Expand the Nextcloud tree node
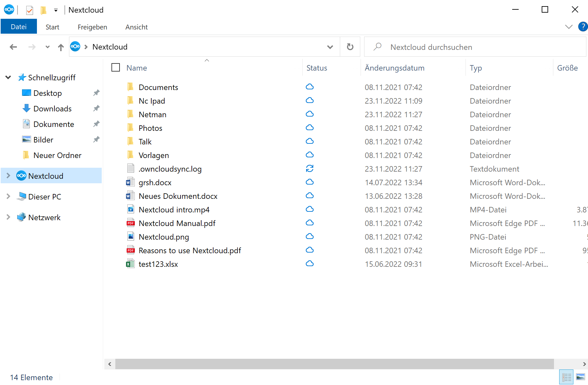Image resolution: width=588 pixels, height=385 pixels. 8,176
